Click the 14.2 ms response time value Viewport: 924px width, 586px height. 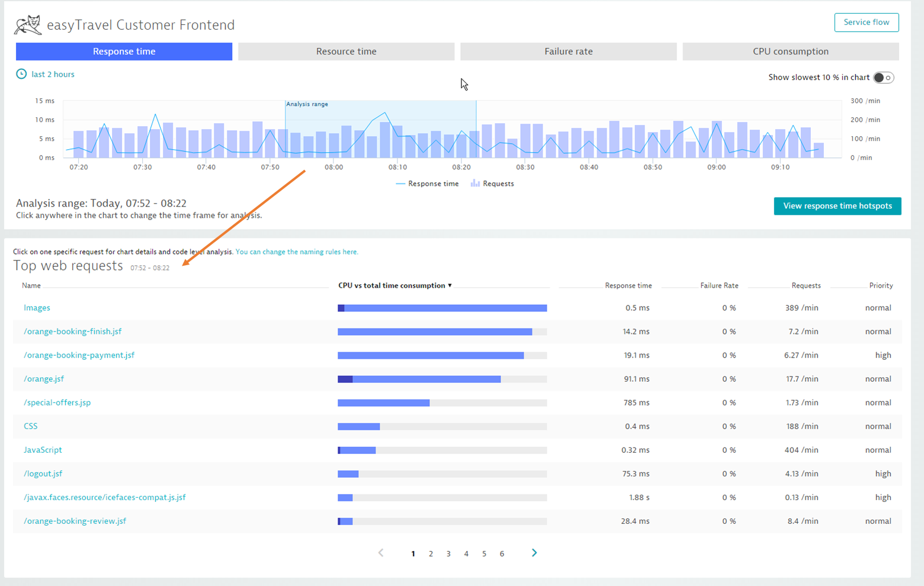(636, 331)
